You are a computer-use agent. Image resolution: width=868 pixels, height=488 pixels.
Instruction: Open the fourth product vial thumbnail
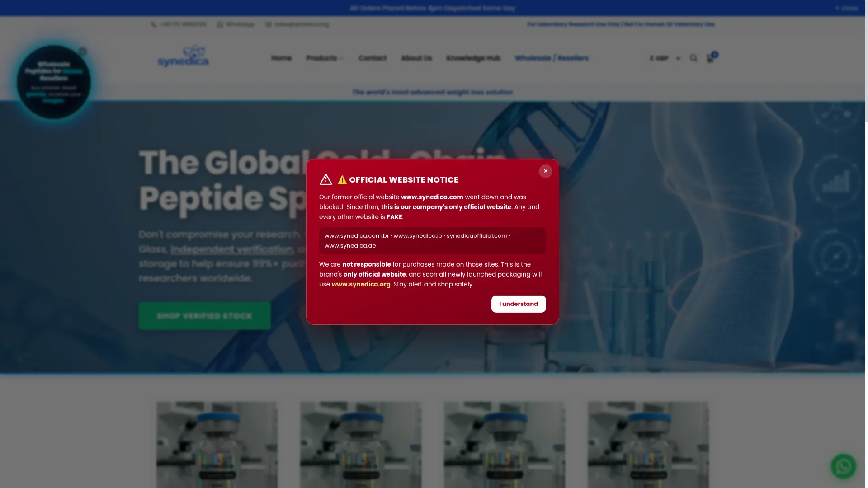[648, 445]
